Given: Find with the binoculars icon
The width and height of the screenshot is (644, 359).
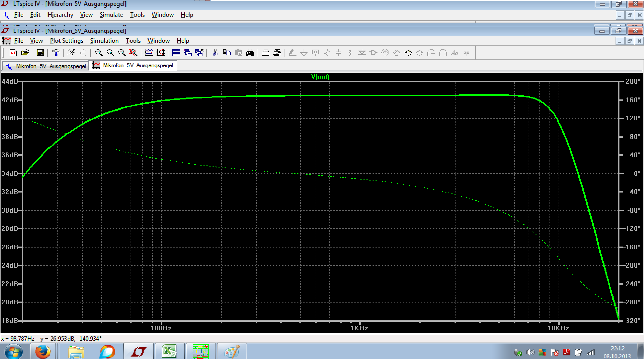Looking at the screenshot, I should point(250,53).
